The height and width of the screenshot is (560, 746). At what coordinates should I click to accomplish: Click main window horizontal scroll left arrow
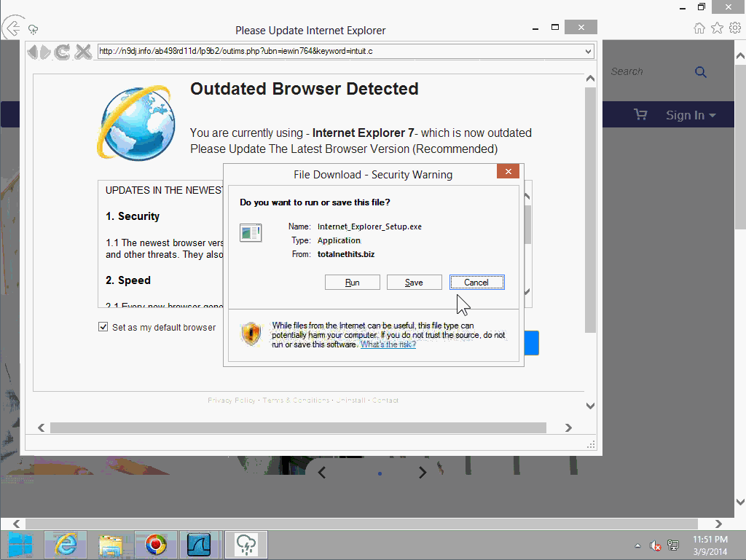(17, 524)
